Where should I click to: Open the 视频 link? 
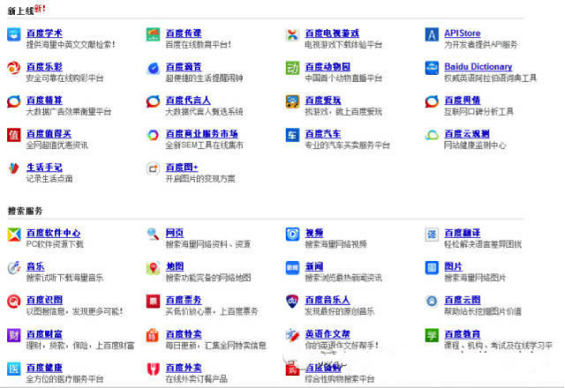click(x=314, y=233)
